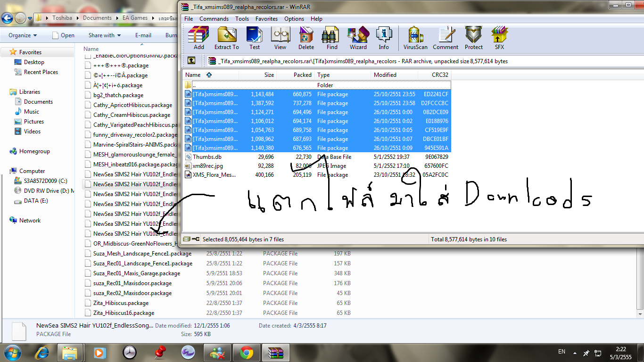The width and height of the screenshot is (644, 362).
Task: Select xm89rec.jpg in the archive
Action: [317, 166]
